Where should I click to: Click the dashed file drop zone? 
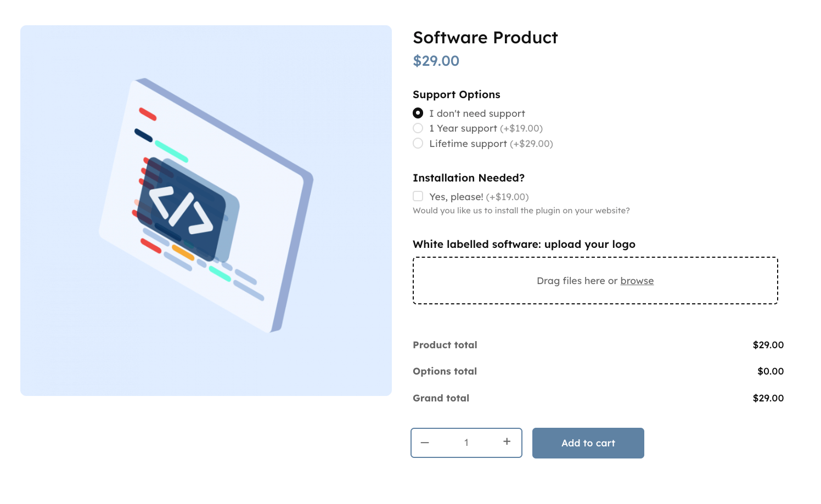(595, 280)
